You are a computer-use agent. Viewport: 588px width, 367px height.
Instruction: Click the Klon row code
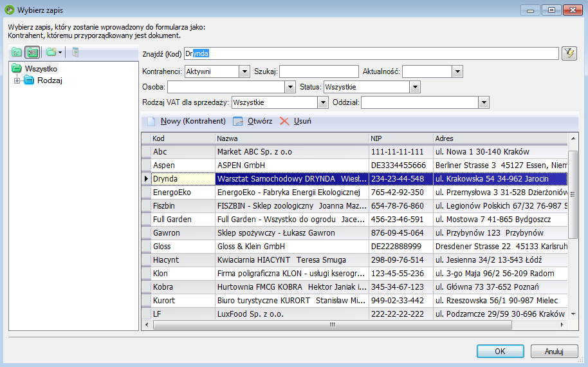183,273
